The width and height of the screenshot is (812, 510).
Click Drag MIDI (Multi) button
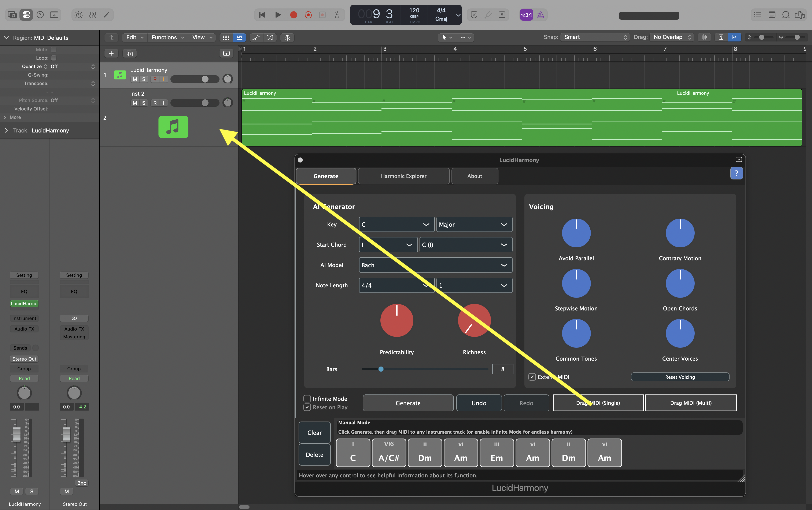pyautogui.click(x=691, y=403)
